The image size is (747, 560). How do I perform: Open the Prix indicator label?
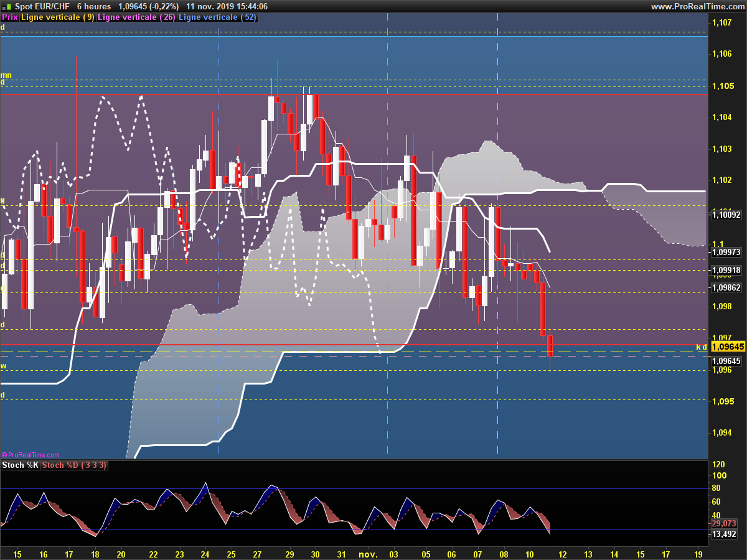click(10, 17)
